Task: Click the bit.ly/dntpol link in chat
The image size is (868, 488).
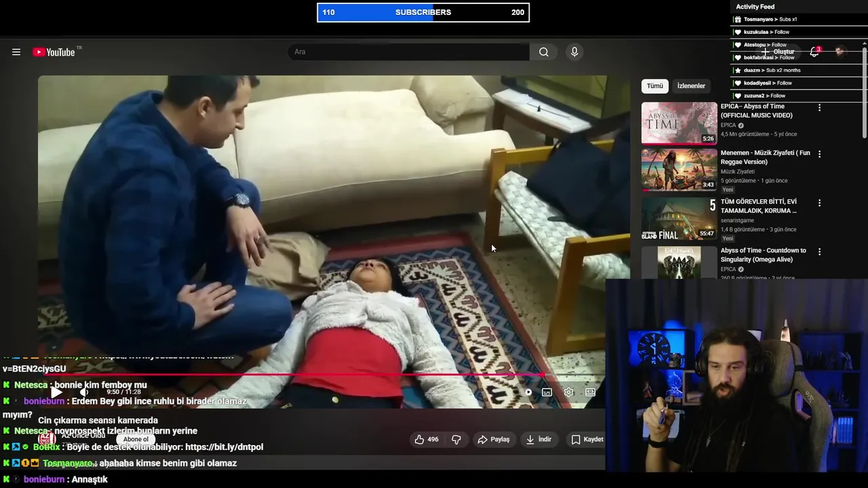Action: (224, 447)
